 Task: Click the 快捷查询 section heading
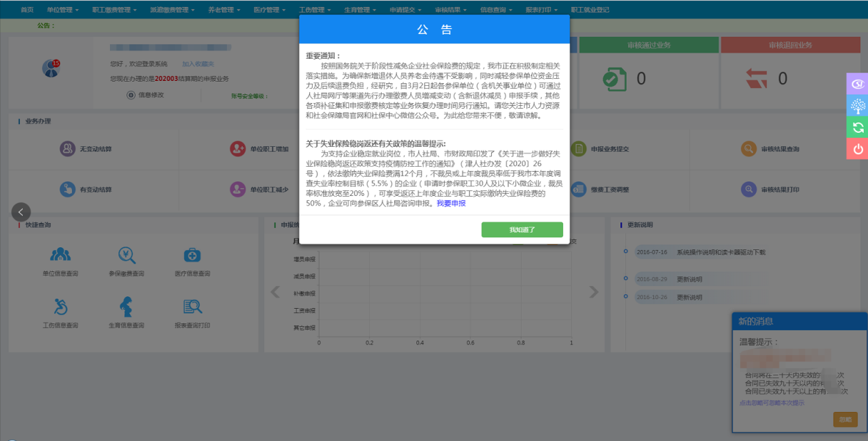click(38, 225)
